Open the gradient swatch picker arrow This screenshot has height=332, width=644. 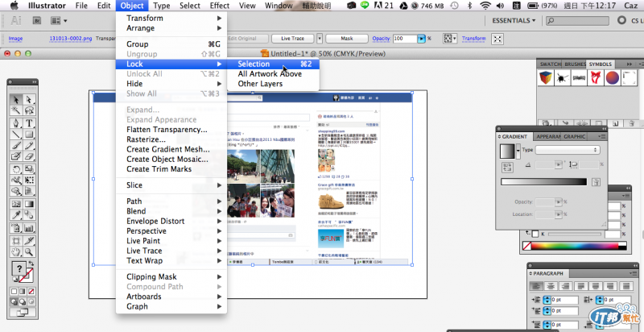point(518,151)
